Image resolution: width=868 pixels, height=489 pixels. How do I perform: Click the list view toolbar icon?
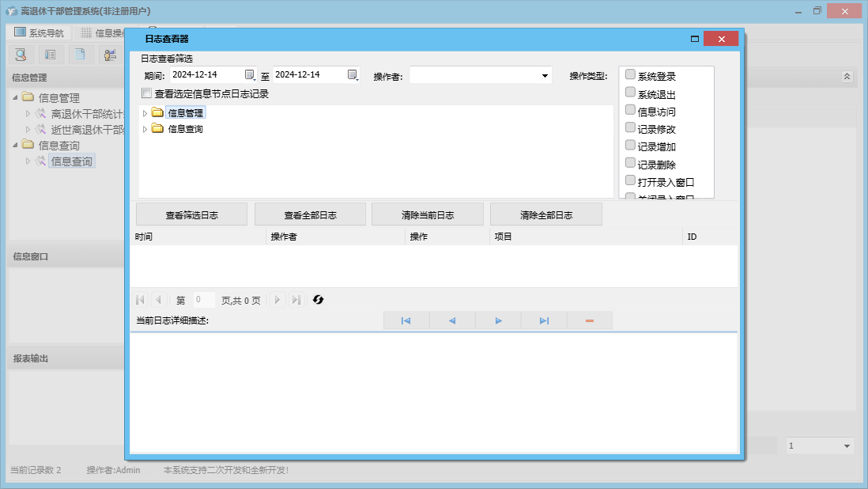tap(51, 55)
